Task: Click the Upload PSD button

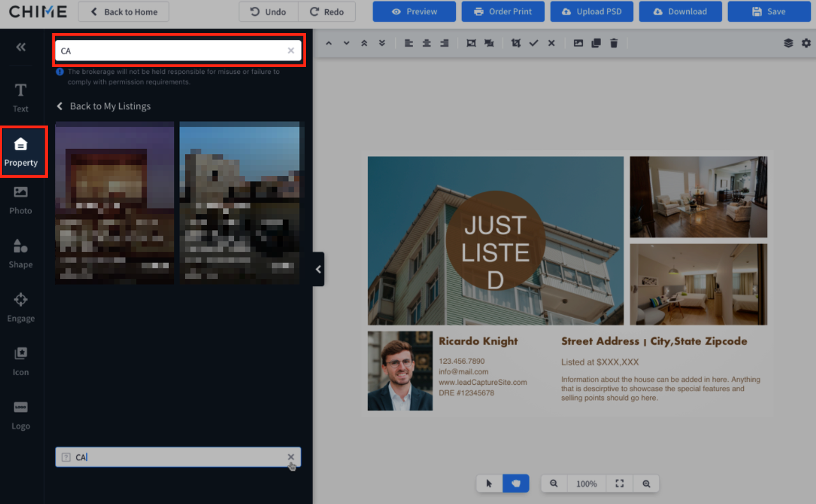Action: click(x=592, y=11)
